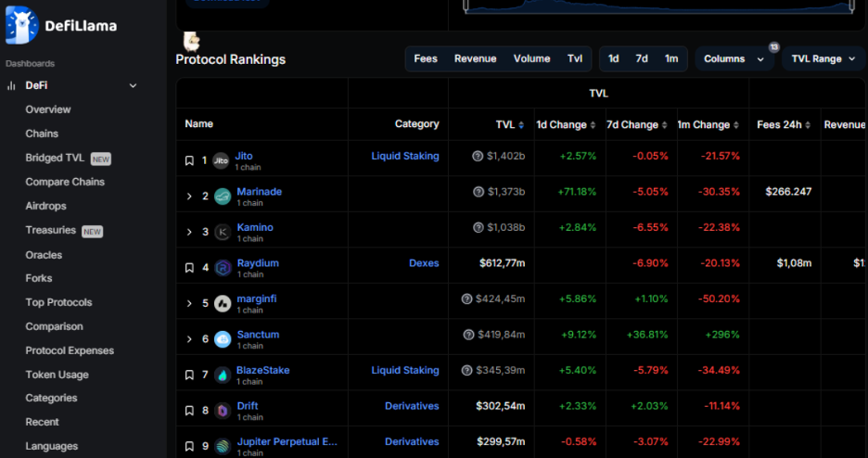Open Recent protocols page
The height and width of the screenshot is (458, 868).
pos(42,422)
